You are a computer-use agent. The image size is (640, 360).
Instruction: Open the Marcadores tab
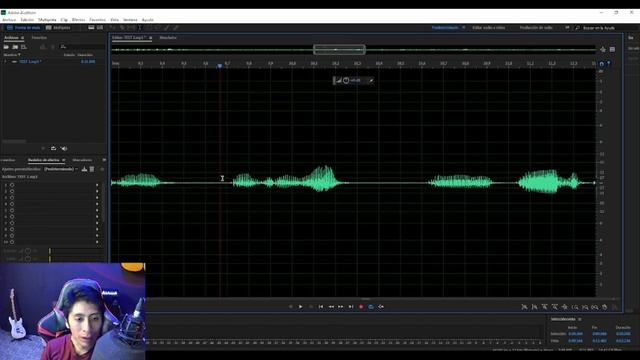82,160
